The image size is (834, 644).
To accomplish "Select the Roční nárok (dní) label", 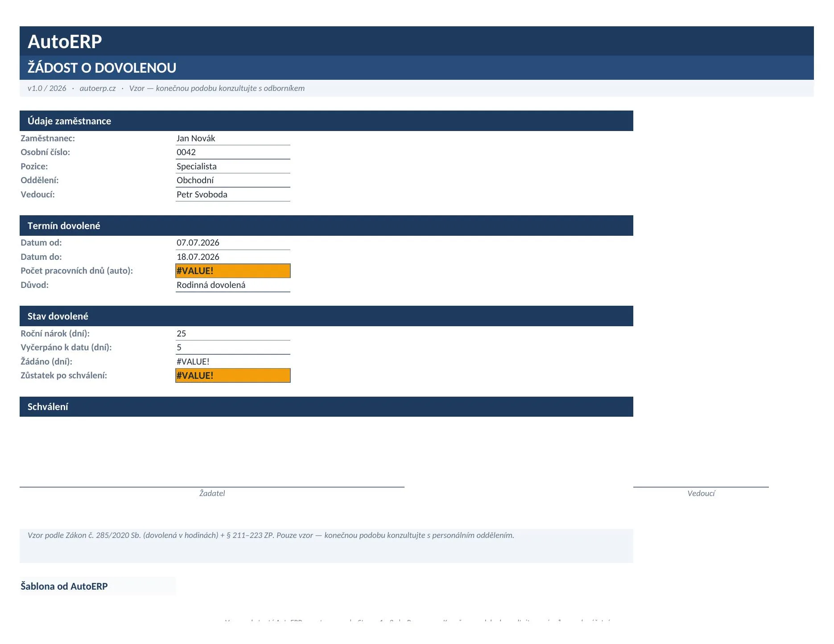I will tap(55, 333).
